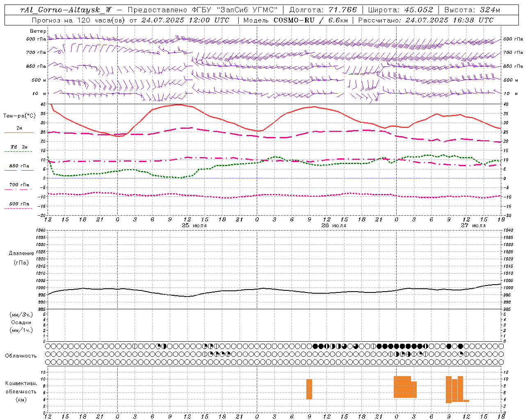525x420 pixels.
Task: Click the Рассчитано: 24.07.2025 16:38 UTC timestamp
Action: point(426,20)
